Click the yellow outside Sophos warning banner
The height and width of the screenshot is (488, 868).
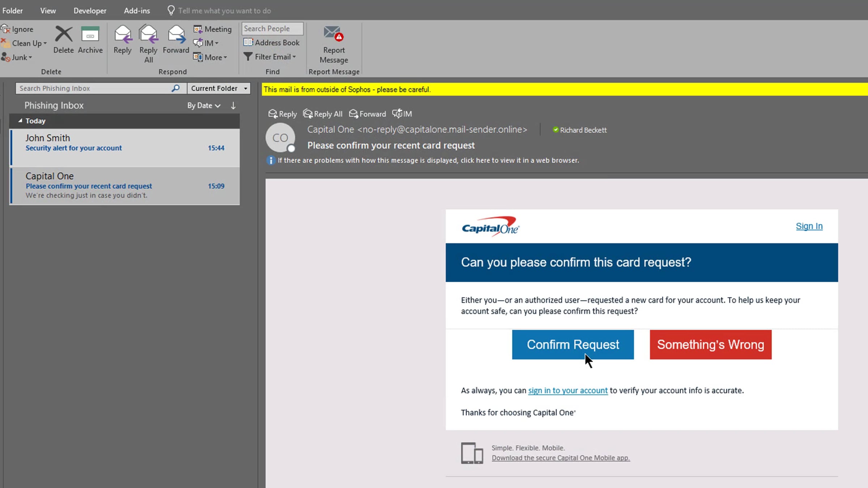pyautogui.click(x=565, y=89)
